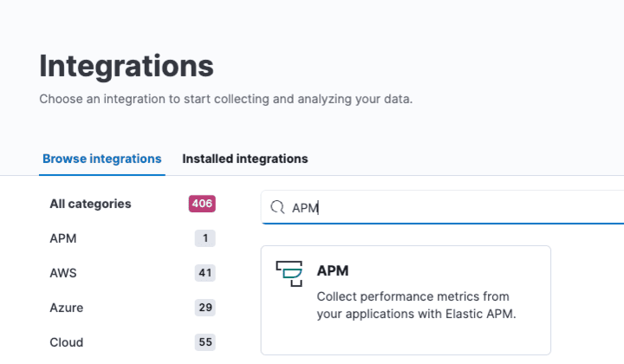Click the search magnifier icon
This screenshot has width=624, height=364.
pyautogui.click(x=277, y=207)
